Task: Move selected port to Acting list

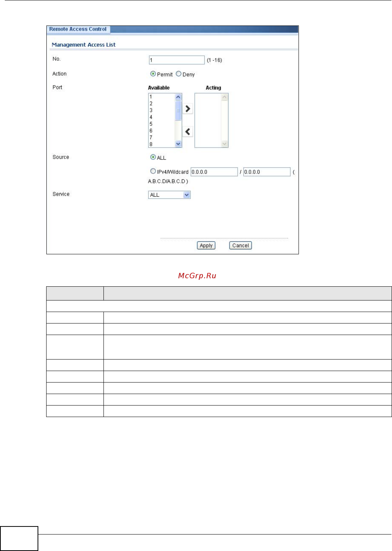Action: pos(188,109)
